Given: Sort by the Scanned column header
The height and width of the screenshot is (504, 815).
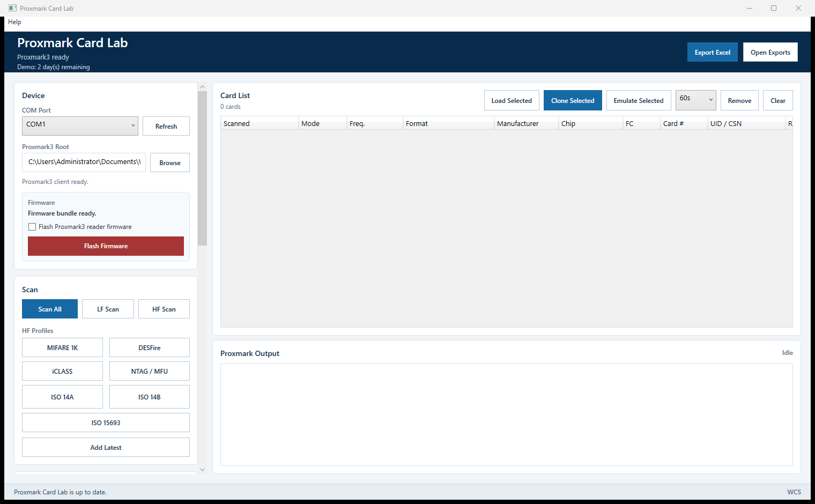Looking at the screenshot, I should [260, 123].
